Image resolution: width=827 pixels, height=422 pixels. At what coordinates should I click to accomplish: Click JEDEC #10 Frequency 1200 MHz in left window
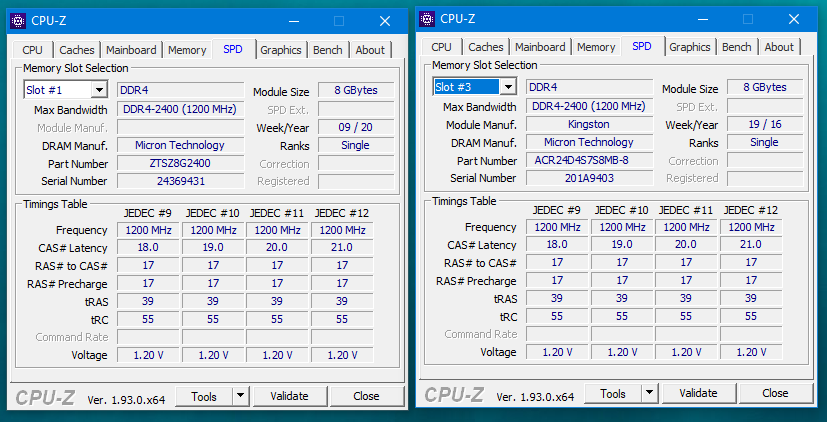pos(213,231)
